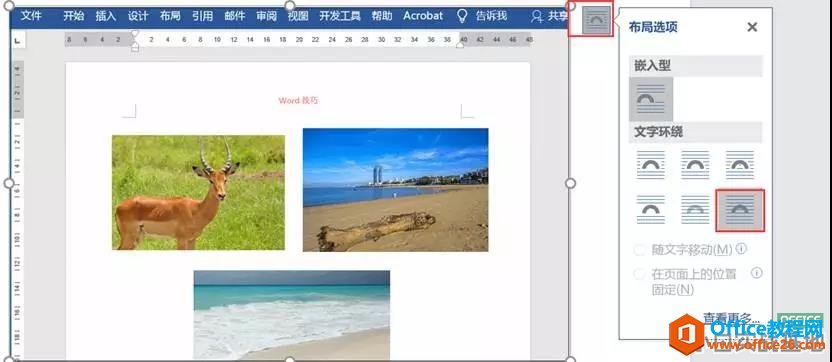Viewport: 832px width, 362px height.
Task: Choose the tight text wrapping icon
Action: [695, 165]
